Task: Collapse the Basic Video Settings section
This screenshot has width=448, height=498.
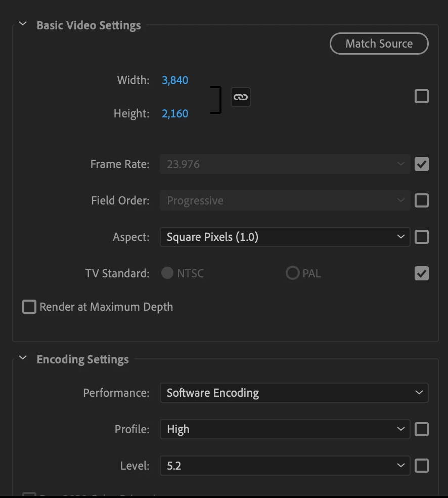Action: [23, 24]
